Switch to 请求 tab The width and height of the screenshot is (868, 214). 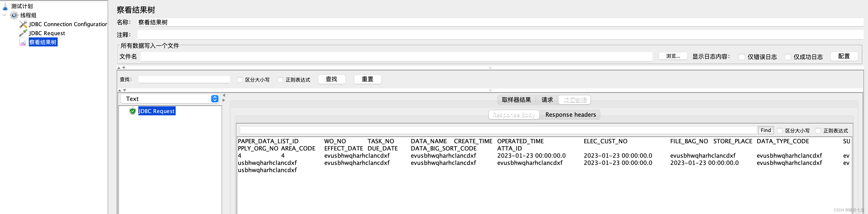click(547, 100)
